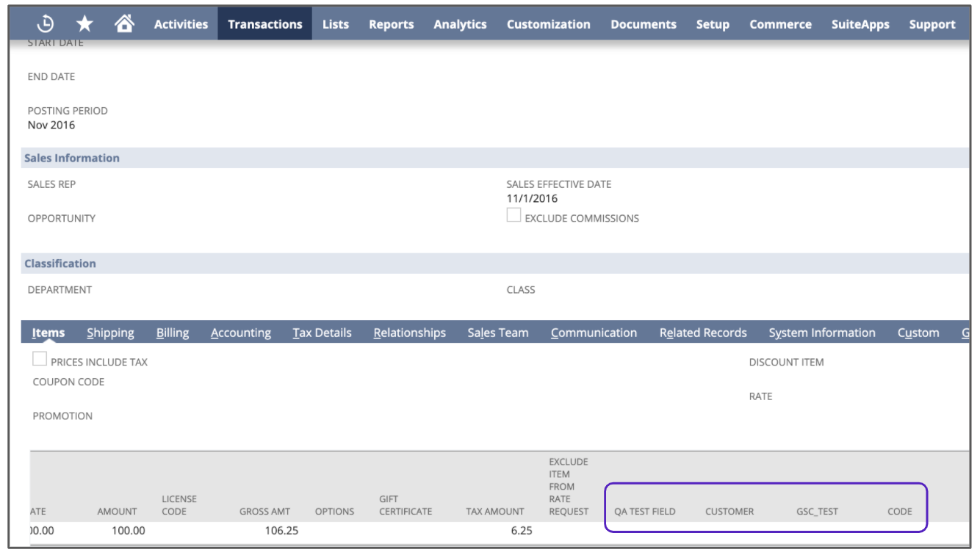Image resolution: width=980 pixels, height=555 pixels.
Task: Click the Sales Team tab
Action: pyautogui.click(x=498, y=333)
